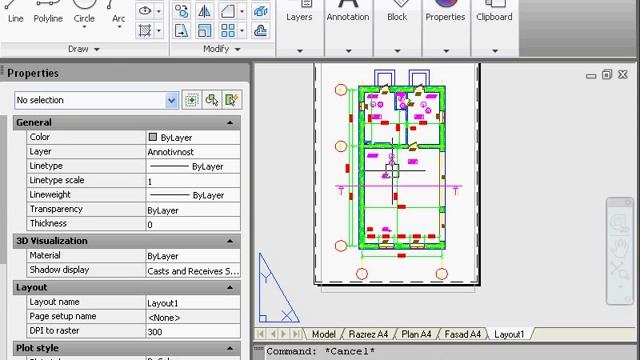Go to previous layout tab arrow
The image size is (640, 360).
(273, 334)
